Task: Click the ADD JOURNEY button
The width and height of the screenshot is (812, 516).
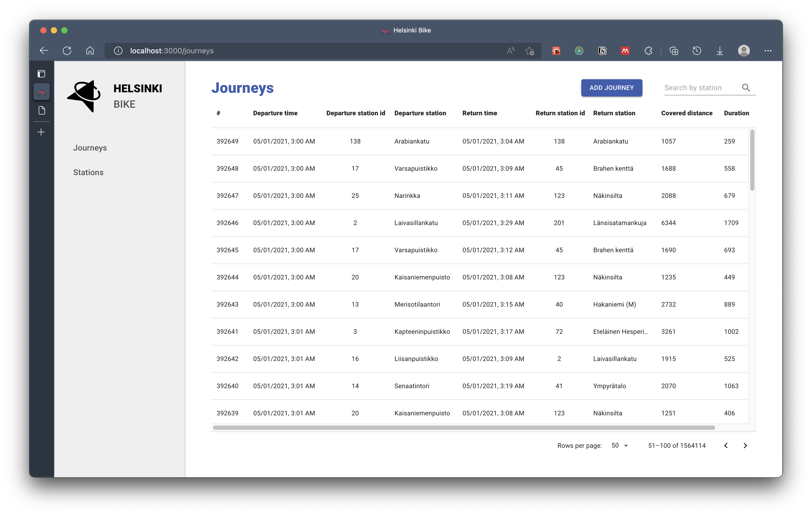Action: coord(611,88)
